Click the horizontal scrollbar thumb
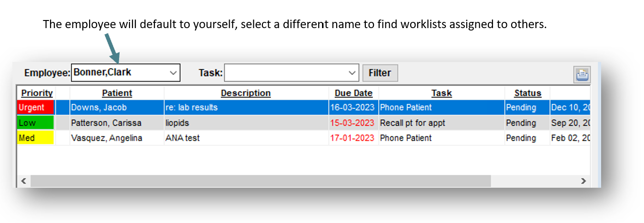Viewport: 644px width, 223px height. 260,181
